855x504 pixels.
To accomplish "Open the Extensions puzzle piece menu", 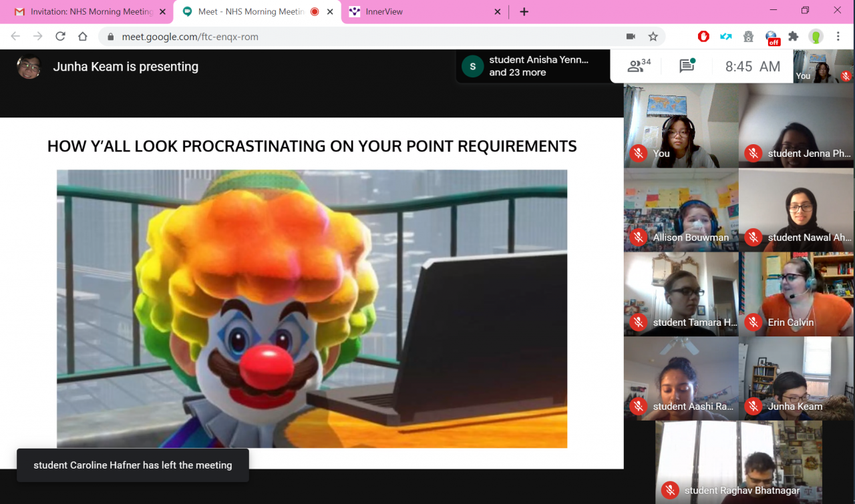I will 794,37.
